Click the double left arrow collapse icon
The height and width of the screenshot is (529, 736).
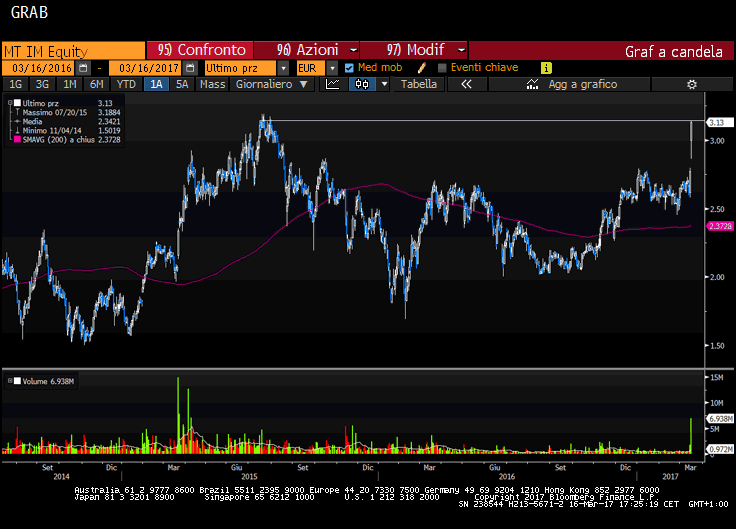tap(466, 85)
